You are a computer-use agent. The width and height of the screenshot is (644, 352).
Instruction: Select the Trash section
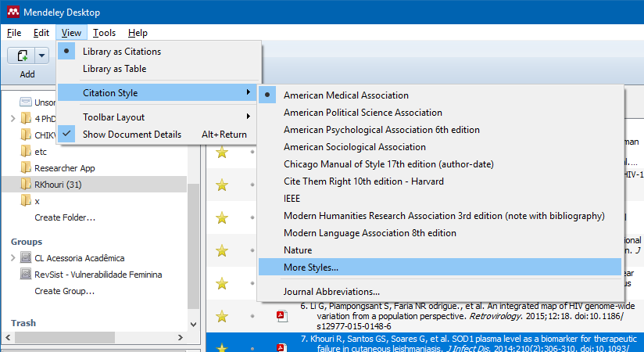tap(23, 323)
